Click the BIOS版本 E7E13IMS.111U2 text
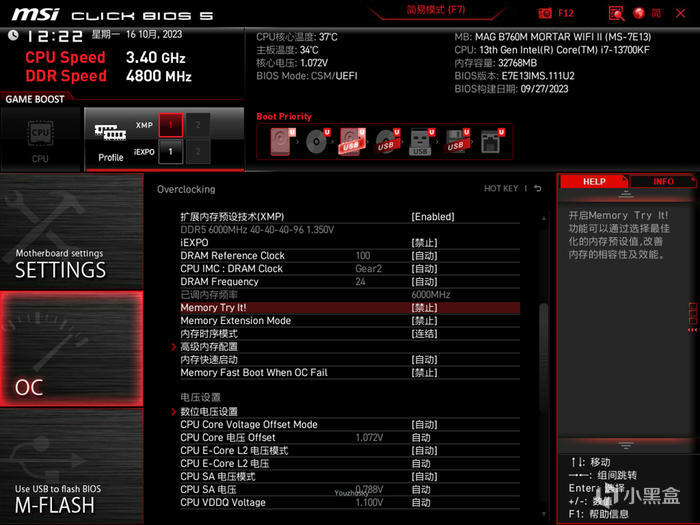700x525 pixels. point(514,76)
